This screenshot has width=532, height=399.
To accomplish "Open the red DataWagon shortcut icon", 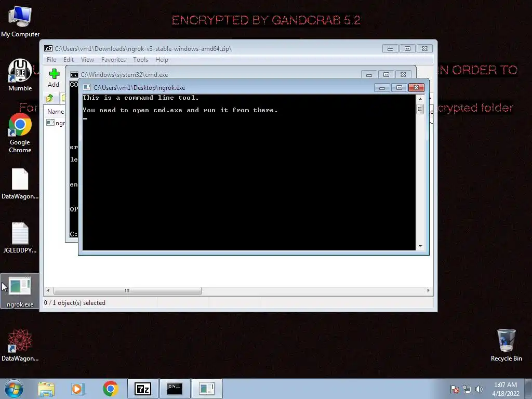I will coord(20,345).
